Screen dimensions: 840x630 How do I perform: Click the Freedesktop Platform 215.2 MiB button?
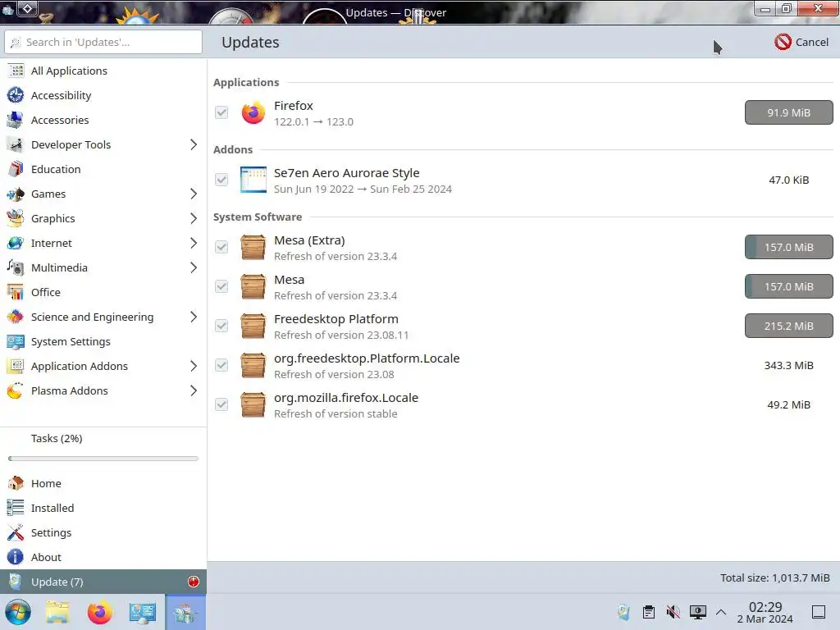[x=788, y=326]
